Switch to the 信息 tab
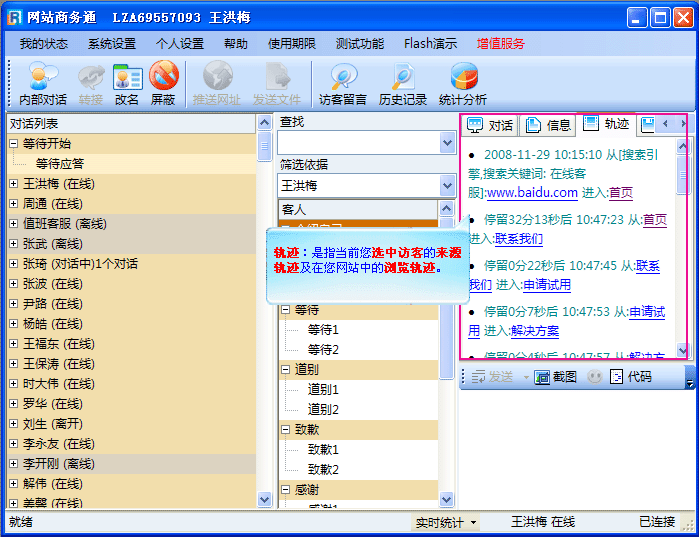The width and height of the screenshot is (699, 537). pyautogui.click(x=549, y=125)
